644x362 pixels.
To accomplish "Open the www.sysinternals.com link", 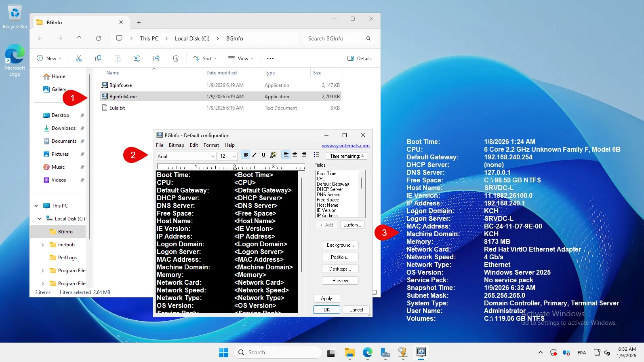I will coord(345,146).
